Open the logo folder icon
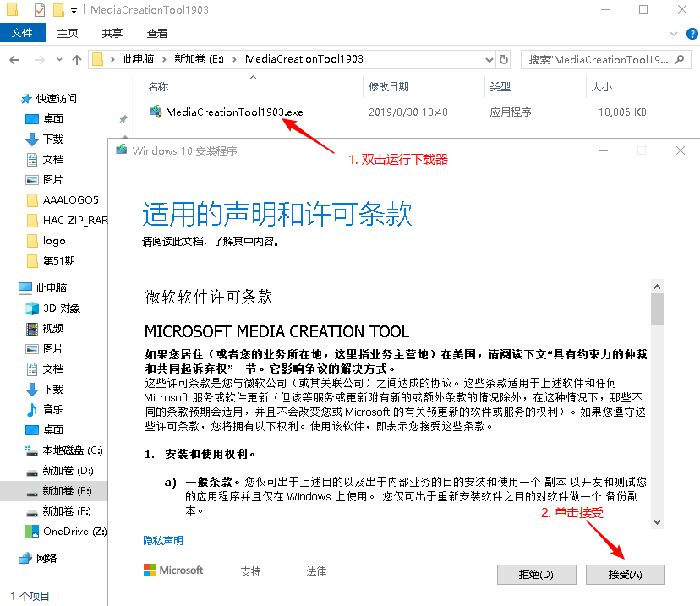 point(32,241)
